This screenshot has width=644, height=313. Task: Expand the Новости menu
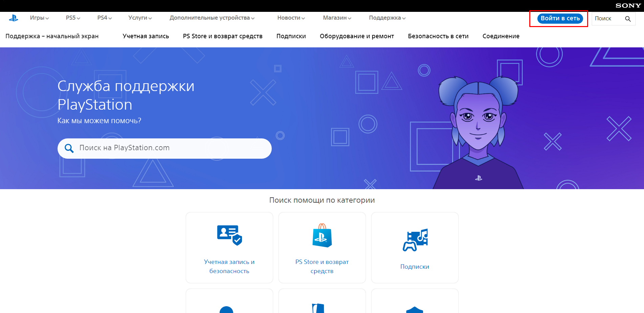(291, 18)
